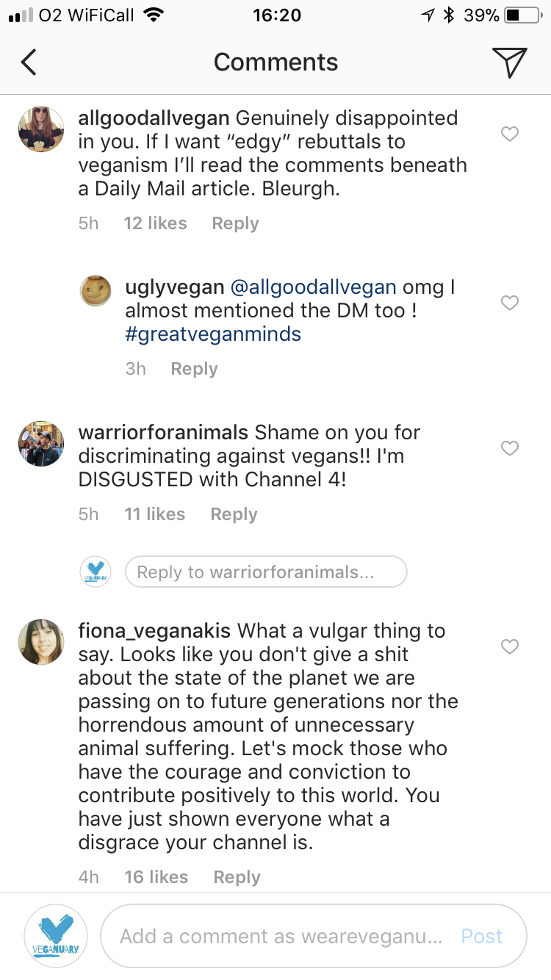Like allgoodallvegan's comment with the heart
Image resolution: width=551 pixels, height=980 pixels.
tap(510, 134)
